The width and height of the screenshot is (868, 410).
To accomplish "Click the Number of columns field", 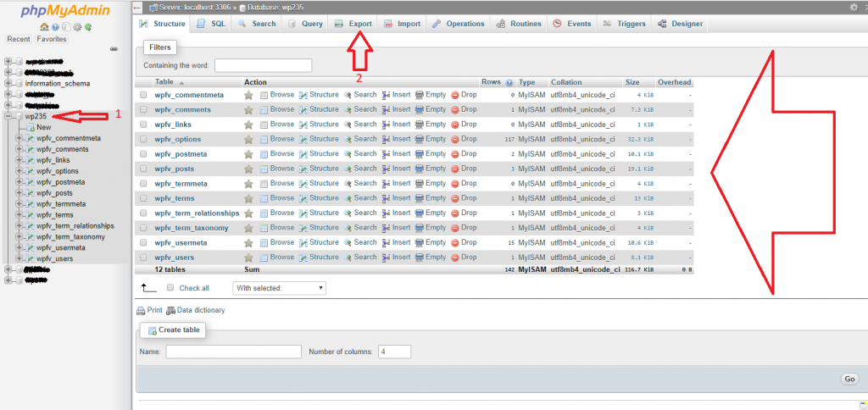I will [395, 352].
